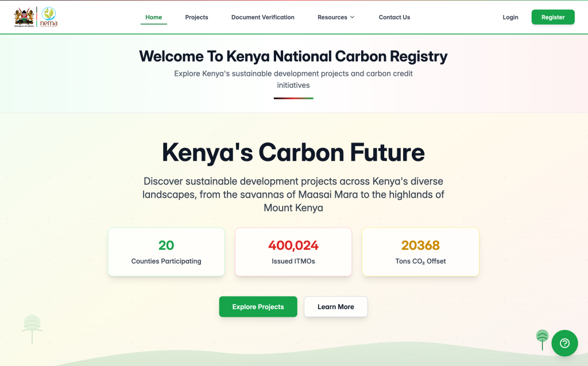The image size is (588, 366).
Task: Click the Republic of Kenya coat of arms logo
Action: (24, 17)
